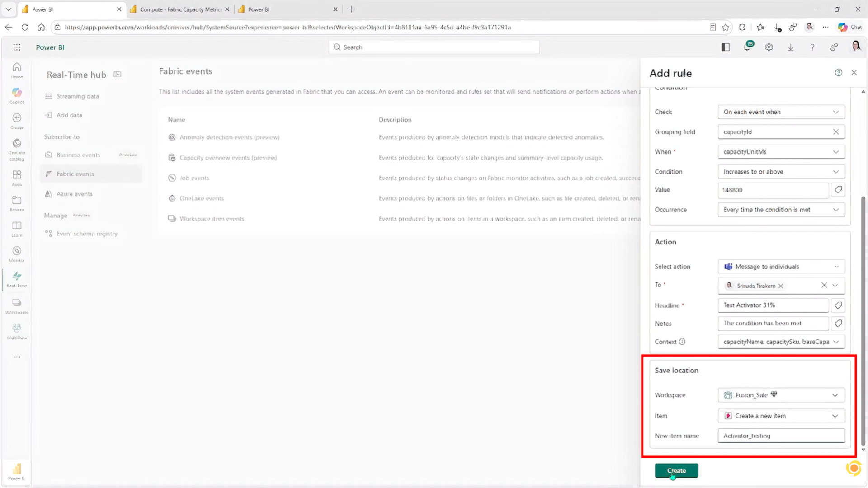Open Monitor in the left sidebar
868x488 pixels.
17,253
